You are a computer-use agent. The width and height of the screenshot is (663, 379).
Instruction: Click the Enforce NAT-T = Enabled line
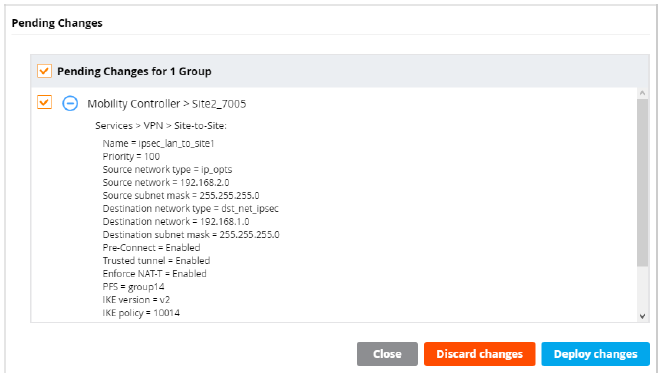click(154, 274)
